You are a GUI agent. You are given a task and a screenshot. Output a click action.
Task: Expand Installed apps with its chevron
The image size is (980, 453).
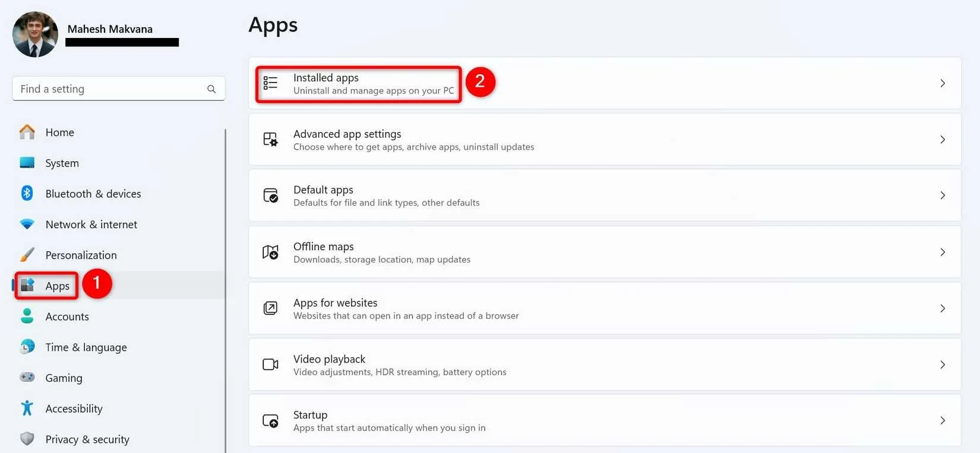coord(943,83)
